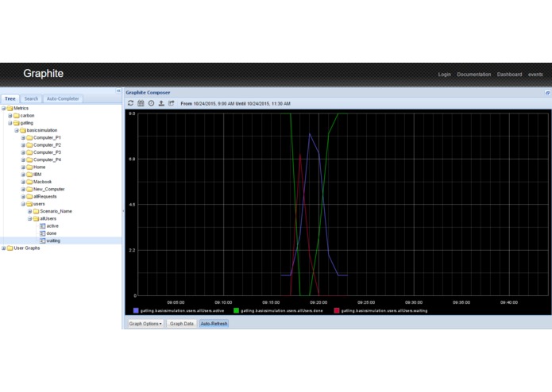The width and height of the screenshot is (552, 392).
Task: Collapse the left tree panel with arrows icon
Action: (x=118, y=91)
